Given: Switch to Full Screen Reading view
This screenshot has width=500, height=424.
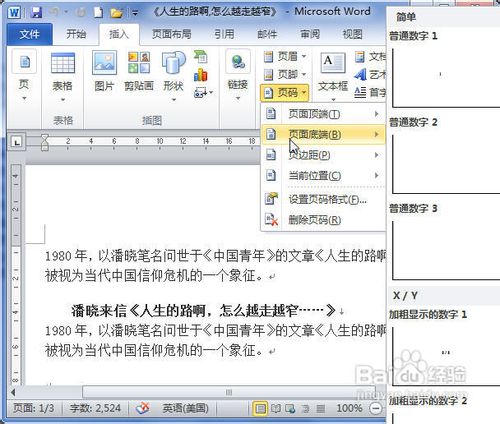Looking at the screenshot, I should (x=276, y=408).
